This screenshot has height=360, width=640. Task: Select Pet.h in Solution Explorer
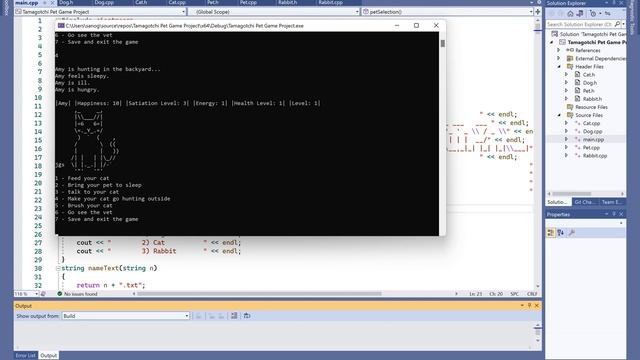point(588,91)
